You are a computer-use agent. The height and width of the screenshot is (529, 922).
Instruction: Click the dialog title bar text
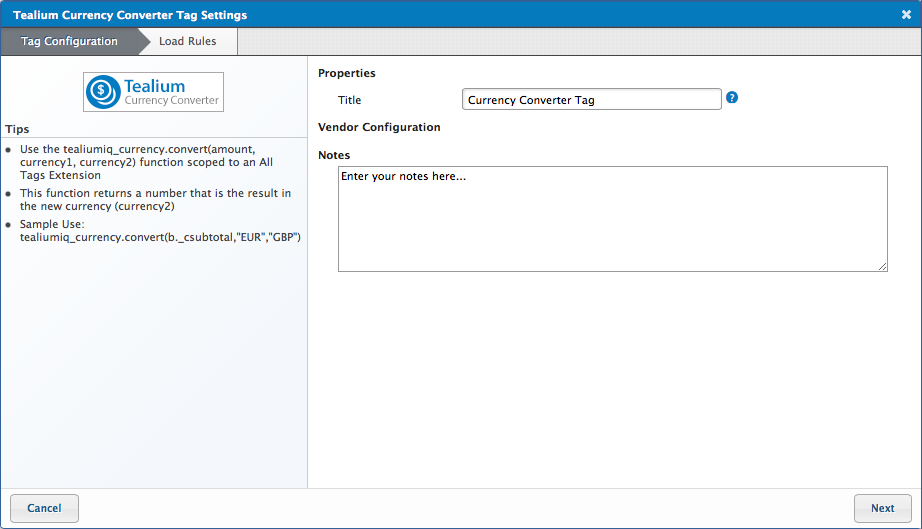pos(130,15)
